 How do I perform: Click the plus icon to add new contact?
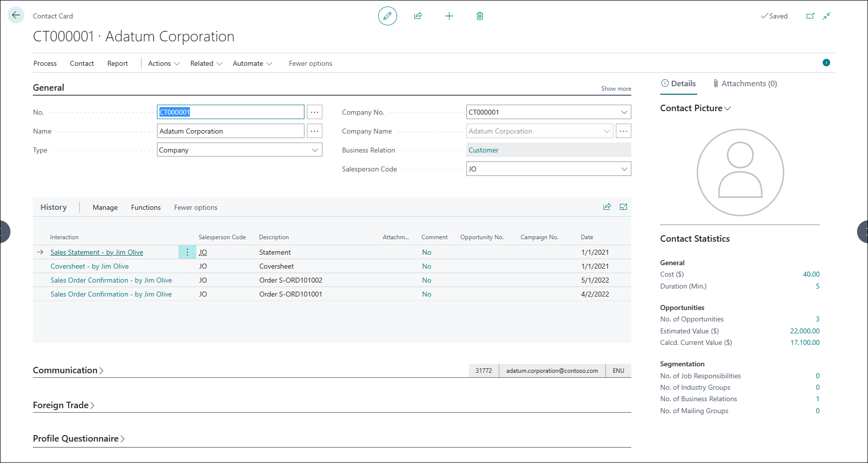point(449,16)
